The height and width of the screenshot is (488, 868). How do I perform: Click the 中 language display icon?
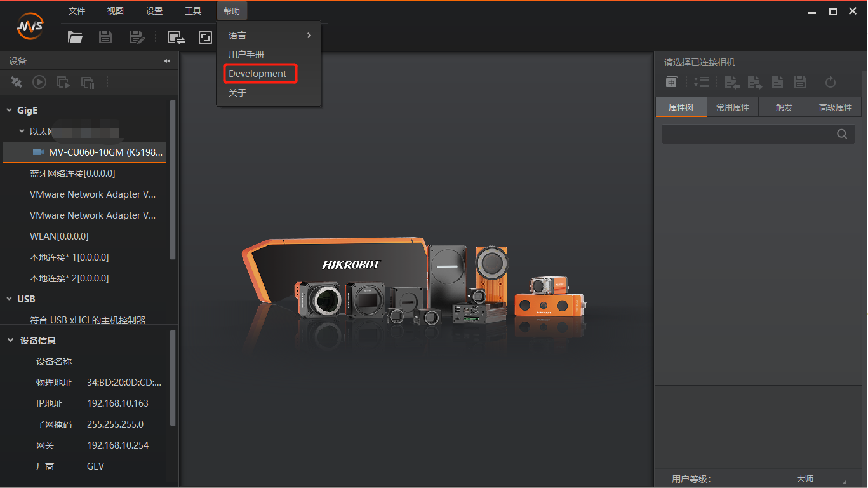click(672, 82)
